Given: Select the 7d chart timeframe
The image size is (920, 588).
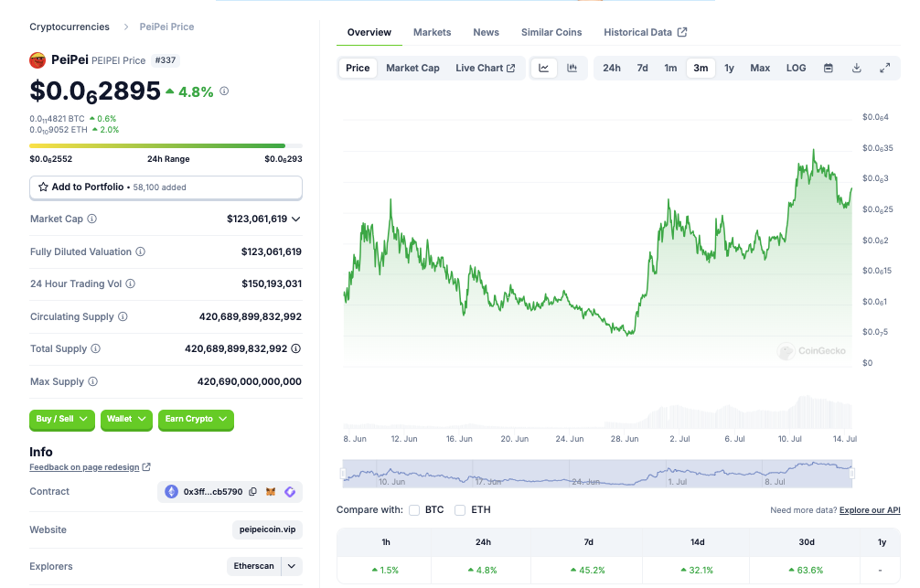Looking at the screenshot, I should [x=643, y=68].
